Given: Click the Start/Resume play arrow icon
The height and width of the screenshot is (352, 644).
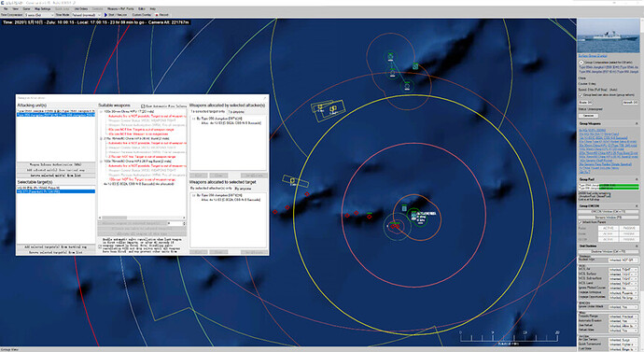Looking at the screenshot, I should tap(106, 14).
